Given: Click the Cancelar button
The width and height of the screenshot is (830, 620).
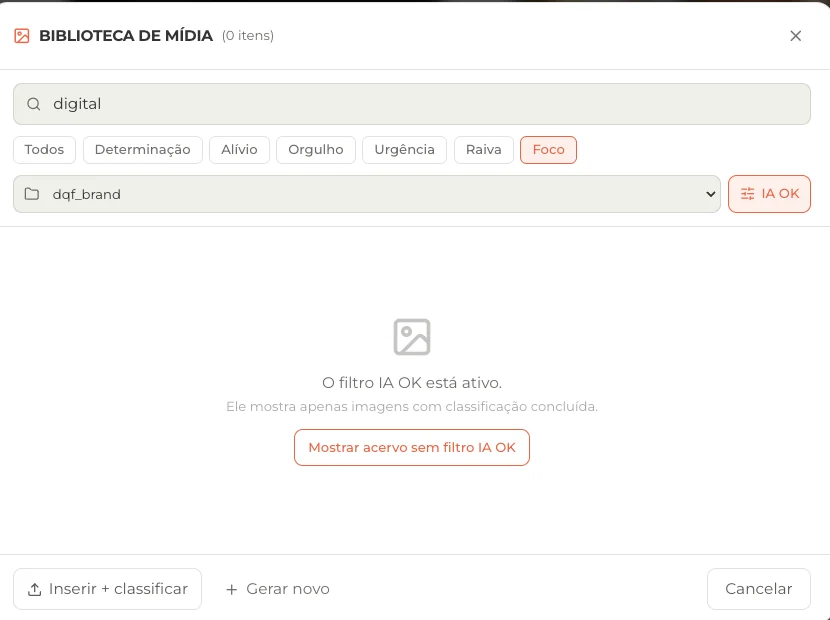Looking at the screenshot, I should click(759, 589).
